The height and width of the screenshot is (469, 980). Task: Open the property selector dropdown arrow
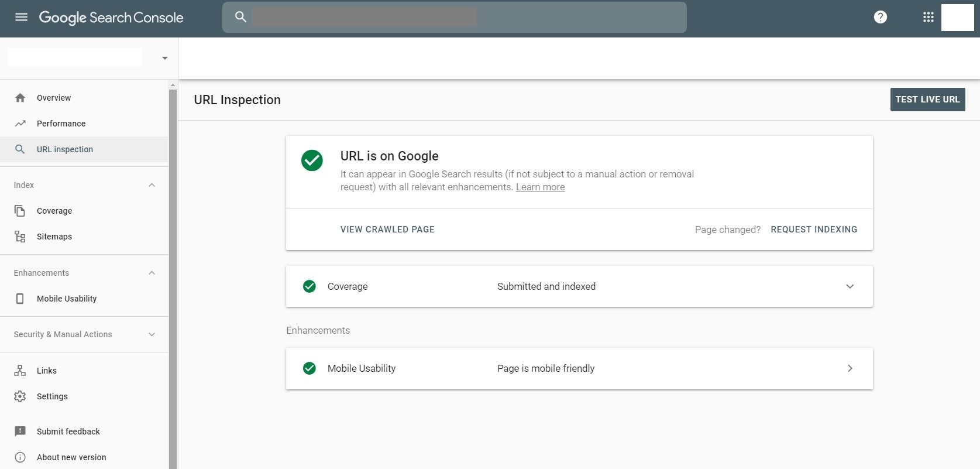coord(164,58)
